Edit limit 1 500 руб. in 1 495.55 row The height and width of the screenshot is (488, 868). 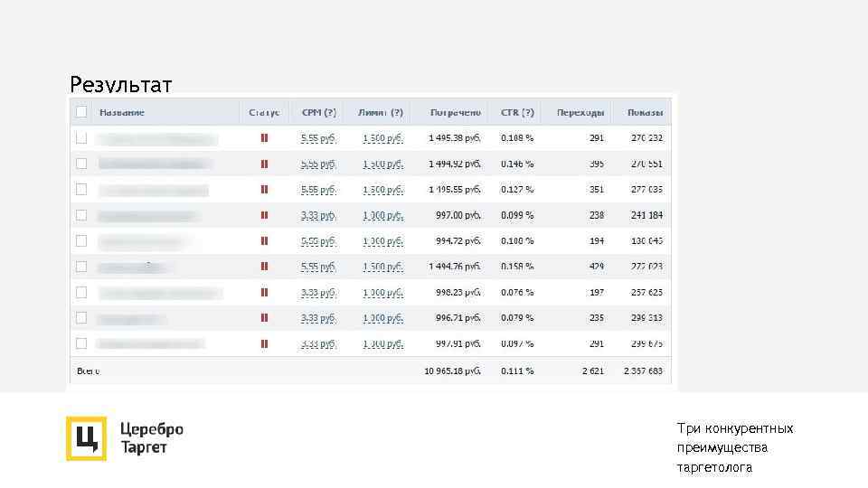pos(383,190)
